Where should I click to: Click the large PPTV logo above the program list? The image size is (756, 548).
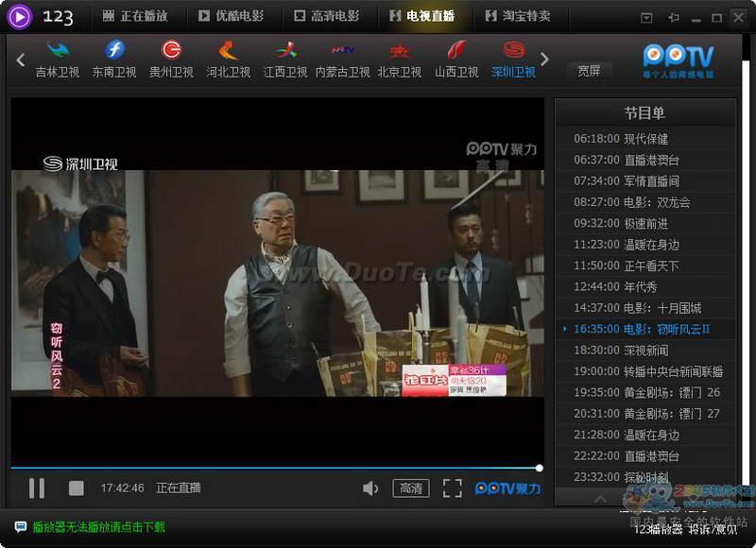tap(679, 60)
